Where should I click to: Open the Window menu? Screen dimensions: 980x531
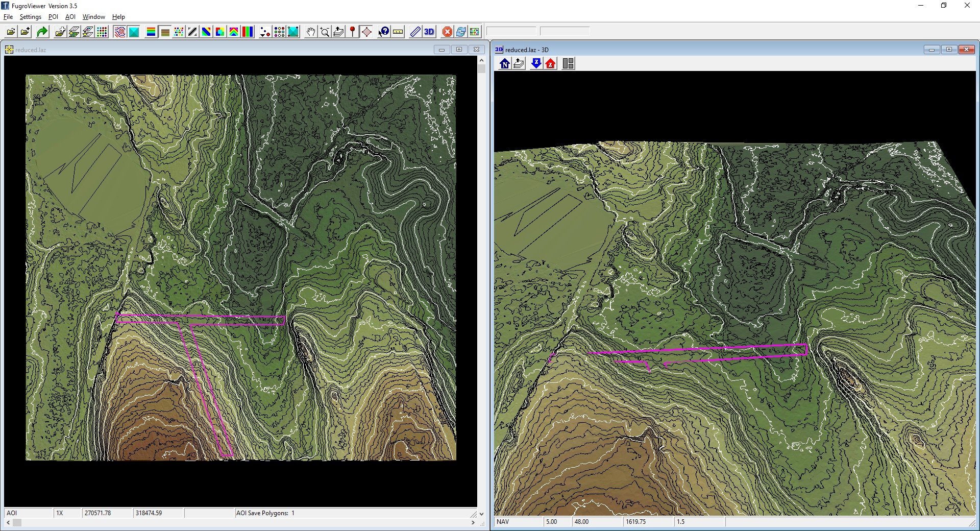(x=94, y=17)
